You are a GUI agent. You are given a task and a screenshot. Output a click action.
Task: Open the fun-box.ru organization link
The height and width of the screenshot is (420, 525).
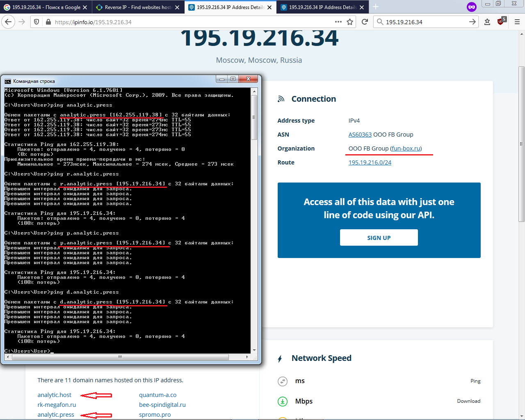406,148
